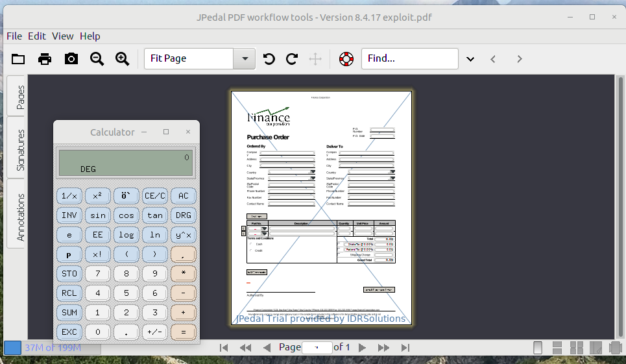The image size is (626, 364).
Task: Expand search options chevron next to Find
Action: point(470,59)
